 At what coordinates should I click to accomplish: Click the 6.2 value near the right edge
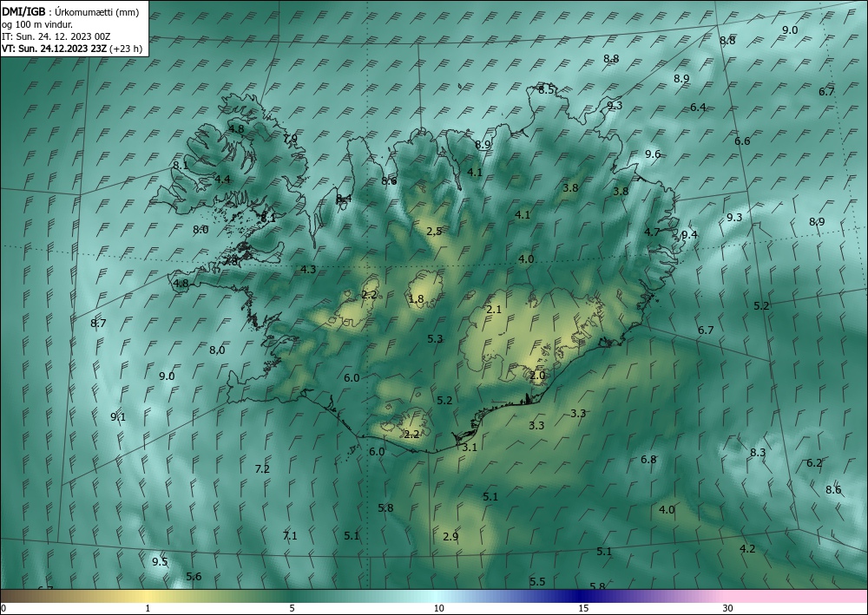pyautogui.click(x=814, y=463)
